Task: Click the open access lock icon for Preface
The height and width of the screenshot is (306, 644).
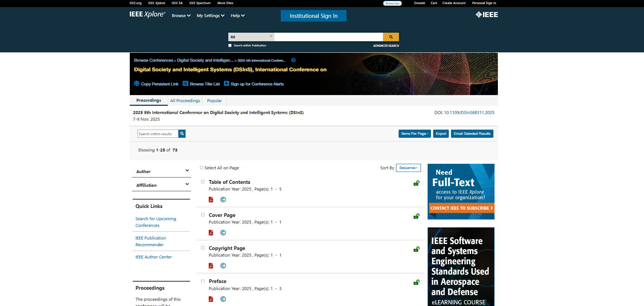Action: pos(416,283)
